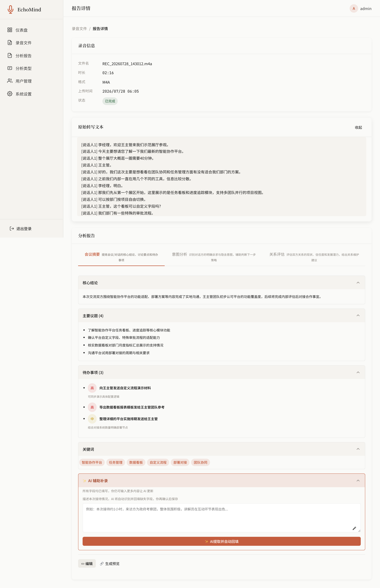Collapse the 核心结论 section chevron
Image resolution: width=380 pixels, height=588 pixels.
[x=358, y=283]
